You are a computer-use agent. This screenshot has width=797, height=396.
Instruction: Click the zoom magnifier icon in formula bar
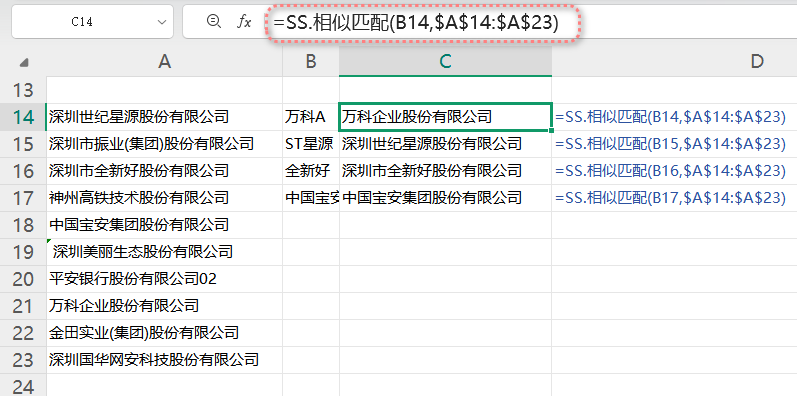pyautogui.click(x=213, y=21)
